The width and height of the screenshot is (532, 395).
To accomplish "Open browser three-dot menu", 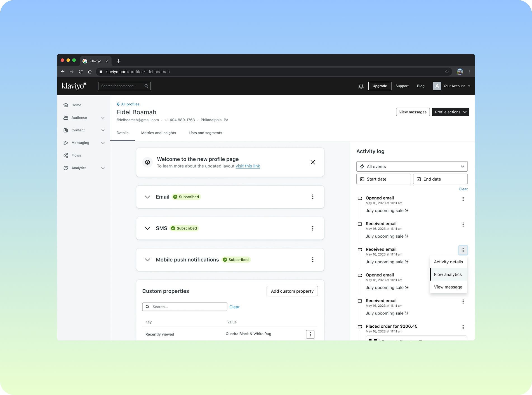I will pos(469,72).
